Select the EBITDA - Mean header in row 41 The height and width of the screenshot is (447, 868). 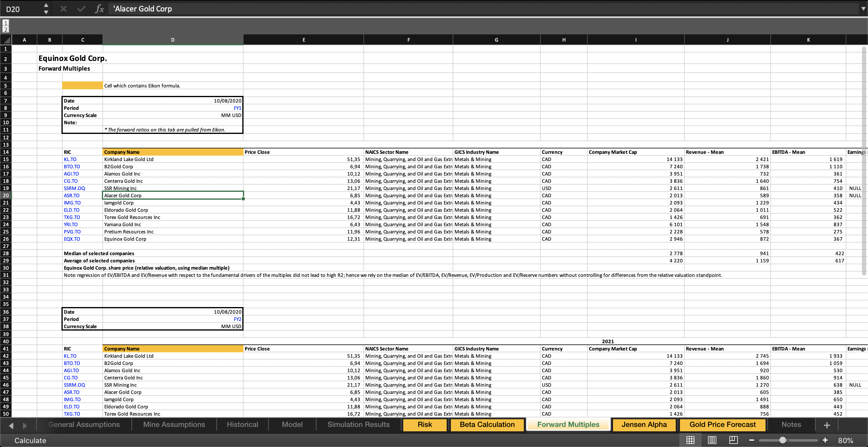[x=808, y=349]
